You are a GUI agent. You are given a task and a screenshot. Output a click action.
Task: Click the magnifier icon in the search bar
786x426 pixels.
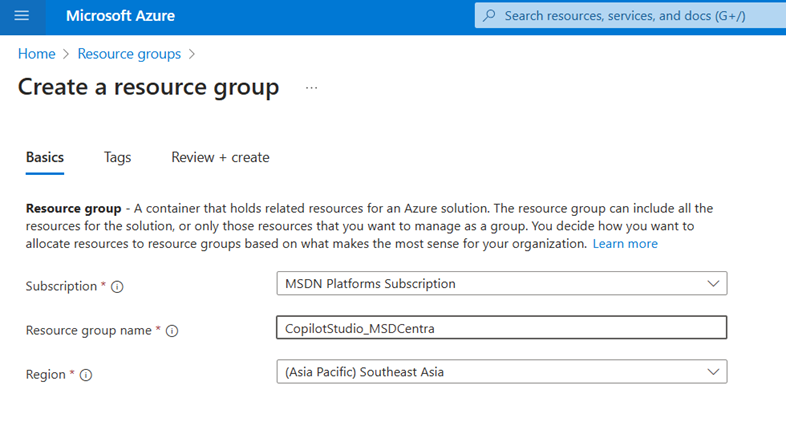point(489,16)
